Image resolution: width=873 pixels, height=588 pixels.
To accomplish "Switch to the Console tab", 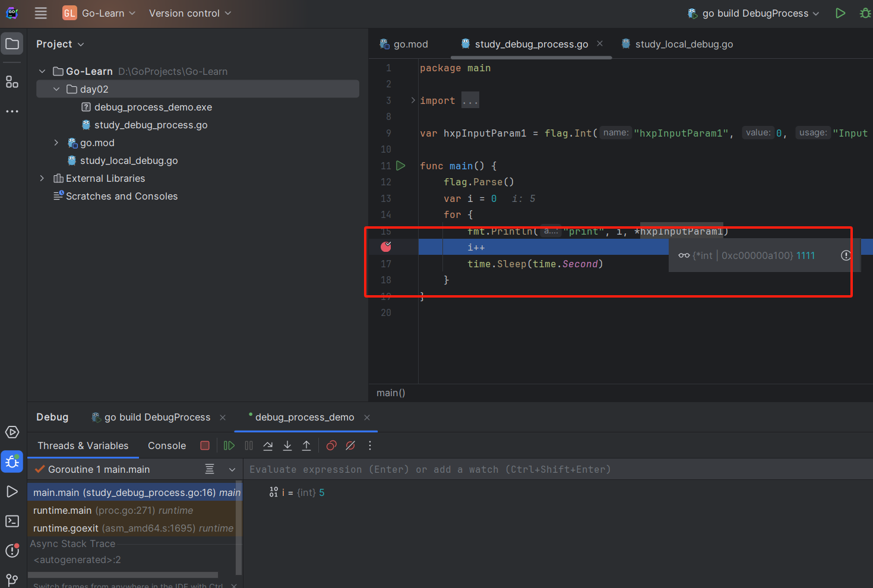I will click(167, 445).
